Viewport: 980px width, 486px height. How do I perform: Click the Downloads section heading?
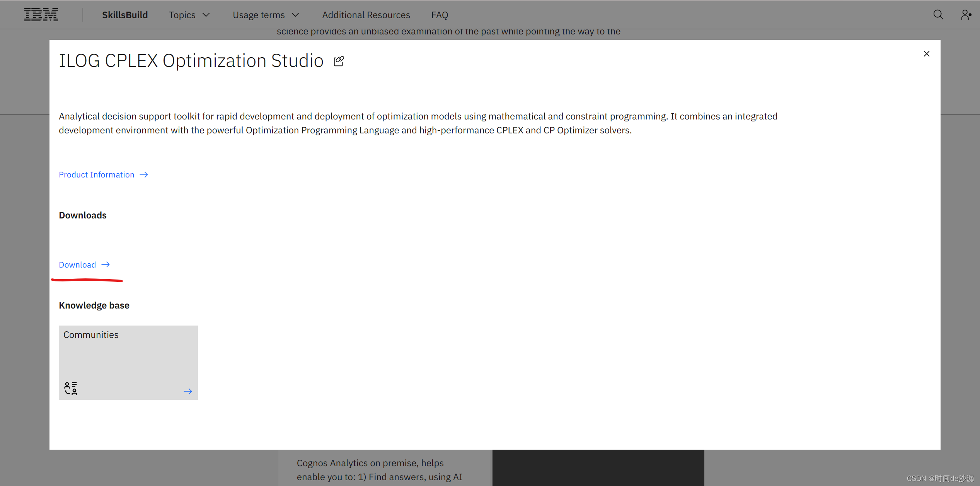(x=83, y=215)
